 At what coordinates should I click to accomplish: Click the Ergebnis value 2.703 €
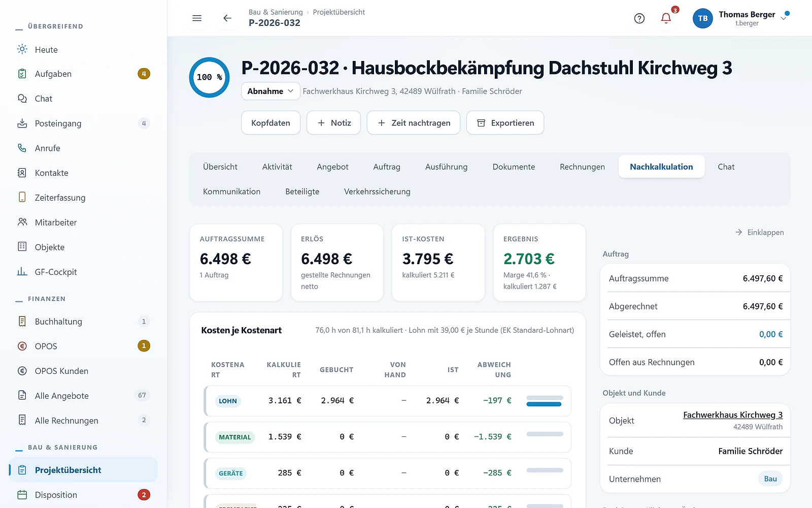529,259
